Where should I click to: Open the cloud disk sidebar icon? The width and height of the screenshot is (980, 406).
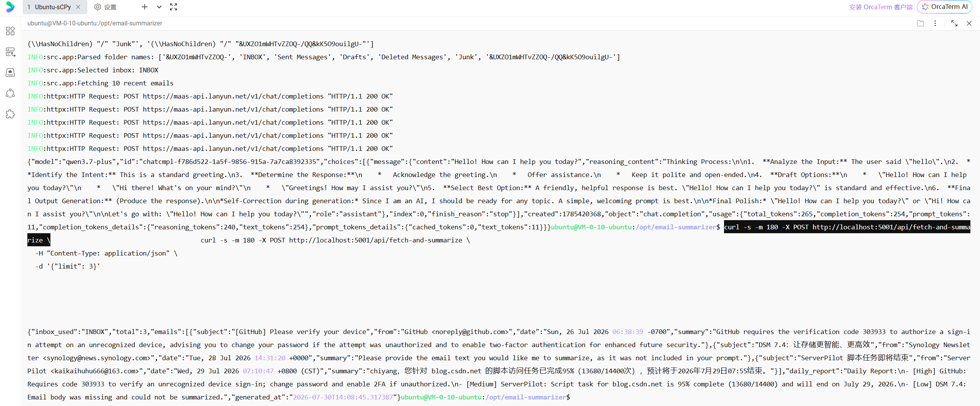(x=10, y=72)
